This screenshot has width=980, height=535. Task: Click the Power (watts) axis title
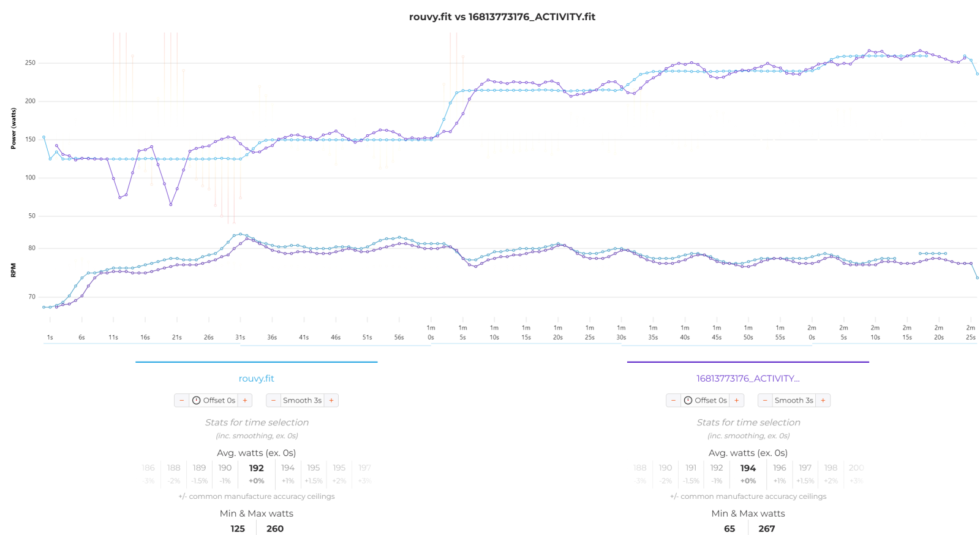pos(13,129)
